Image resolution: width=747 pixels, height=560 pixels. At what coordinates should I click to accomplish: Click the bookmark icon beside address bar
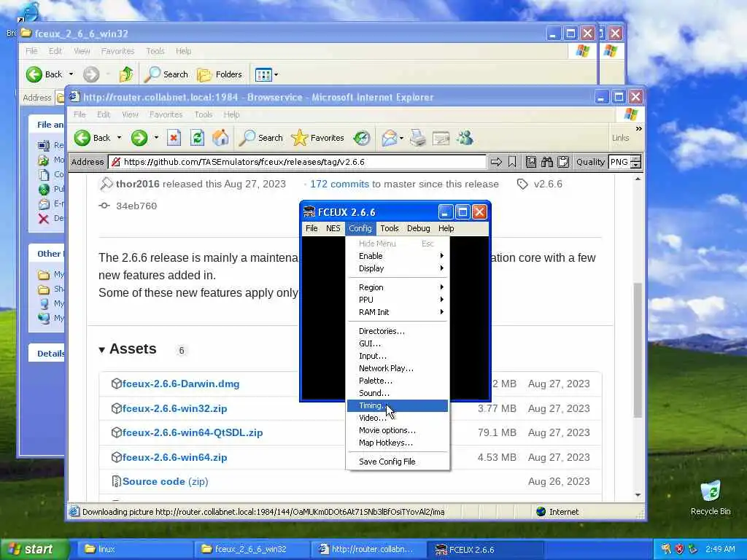(512, 162)
